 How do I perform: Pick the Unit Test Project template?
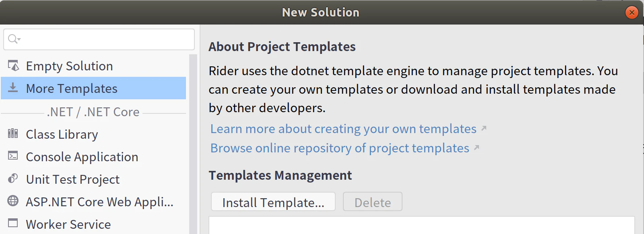coord(93,179)
